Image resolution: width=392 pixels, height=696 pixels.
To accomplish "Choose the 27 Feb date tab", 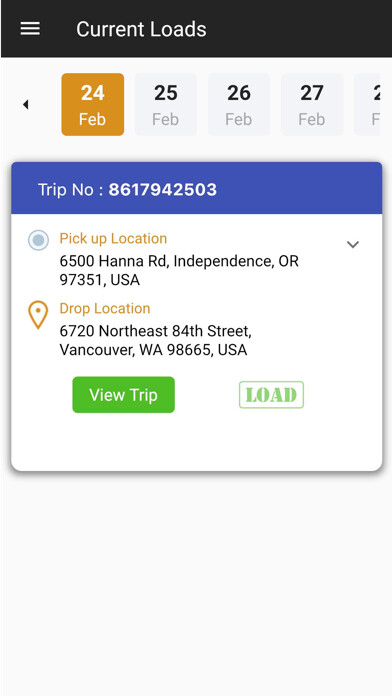I will pos(312,104).
